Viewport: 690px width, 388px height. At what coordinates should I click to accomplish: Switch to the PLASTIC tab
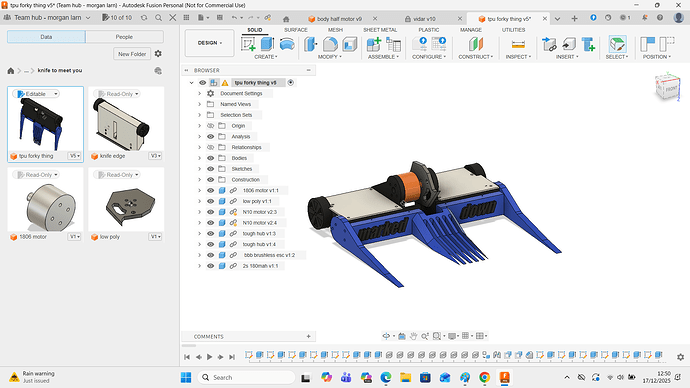(x=429, y=30)
